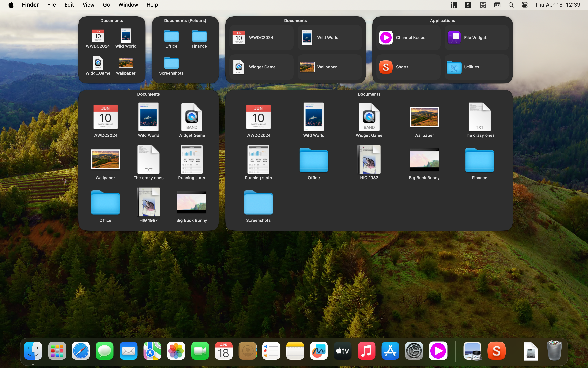
Task: Open Widget Game in the medium Documents list widget
Action: tap(262, 67)
